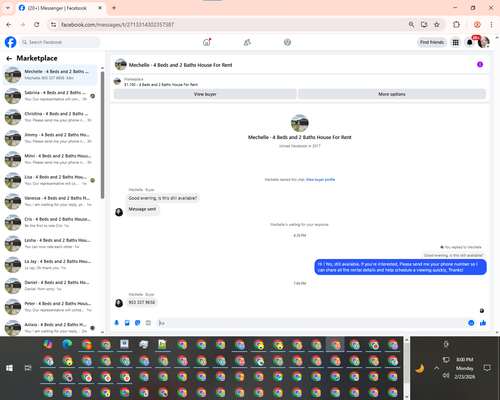The width and height of the screenshot is (500, 400).
Task: Click the blue 'still available' reply bubble
Action: coord(400,267)
